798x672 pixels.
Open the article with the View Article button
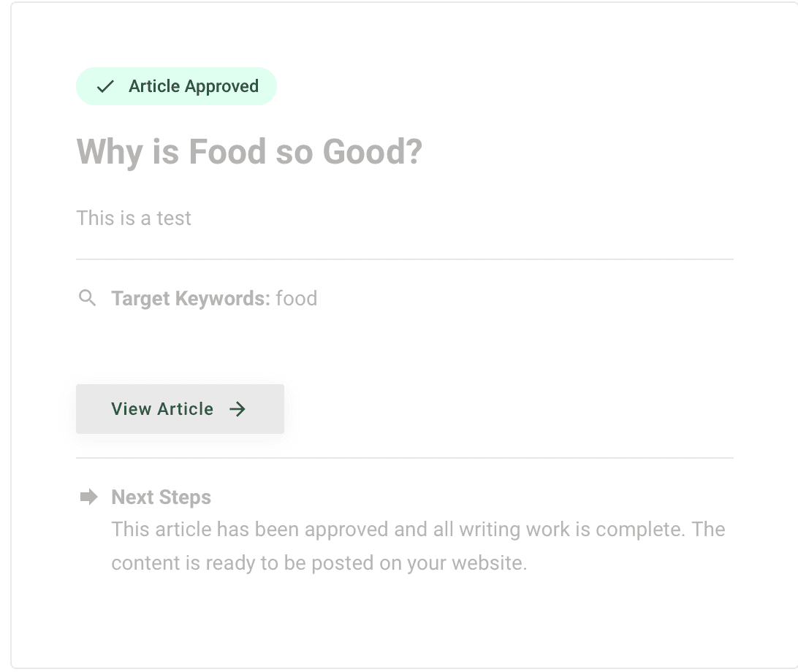pyautogui.click(x=180, y=409)
